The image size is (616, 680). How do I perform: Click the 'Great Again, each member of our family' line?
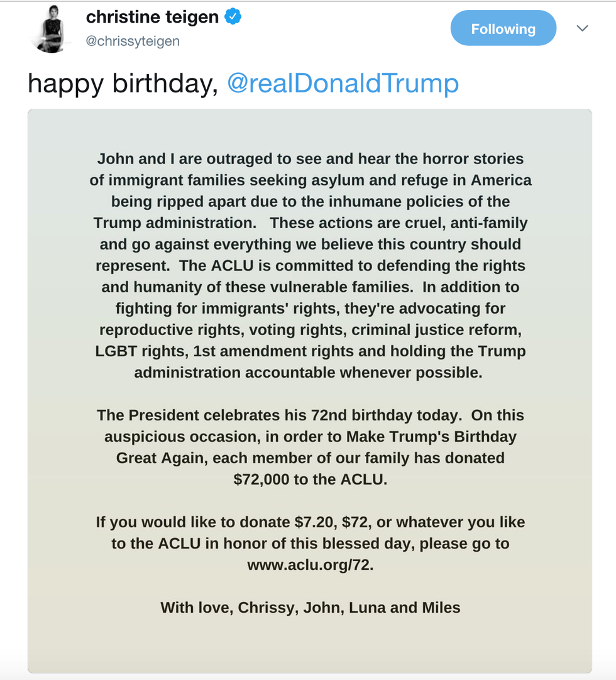pos(310,458)
